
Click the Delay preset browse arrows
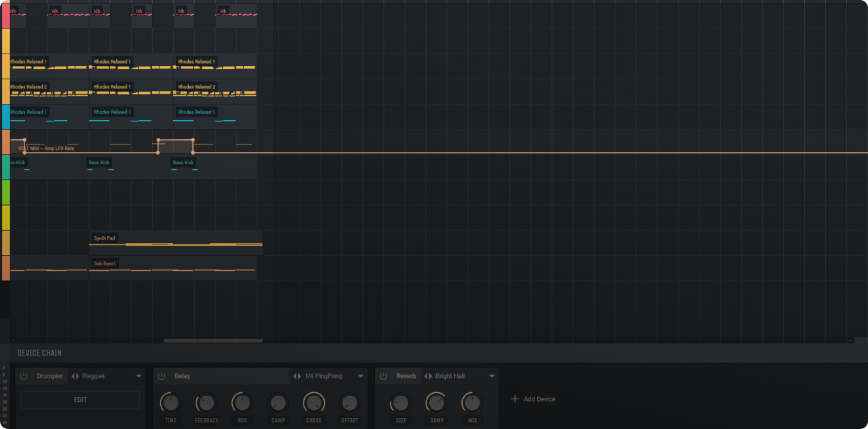point(297,376)
